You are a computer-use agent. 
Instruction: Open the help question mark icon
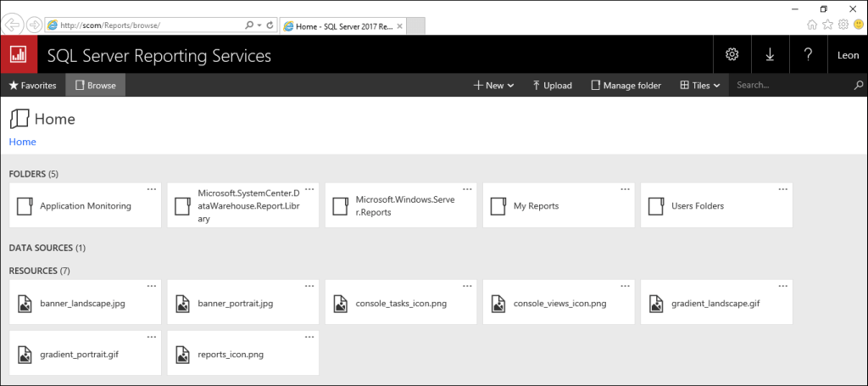point(808,54)
